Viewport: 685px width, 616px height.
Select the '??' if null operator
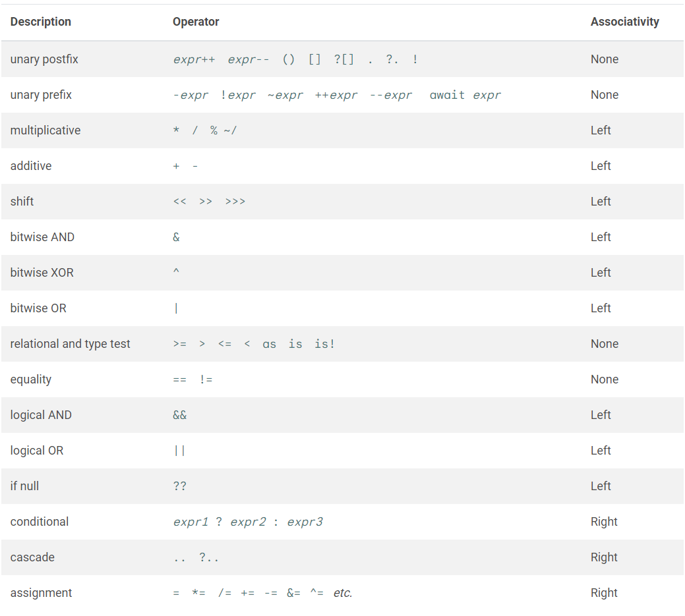(x=179, y=486)
